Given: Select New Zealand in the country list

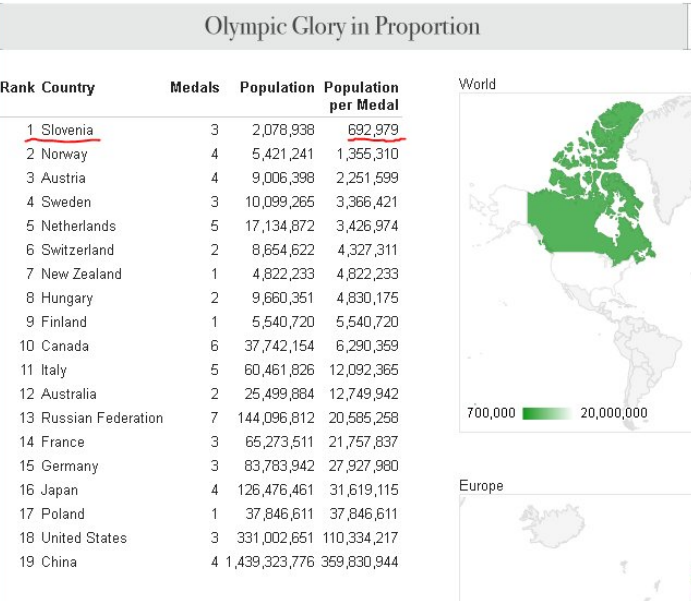Looking at the screenshot, I should coord(81,274).
